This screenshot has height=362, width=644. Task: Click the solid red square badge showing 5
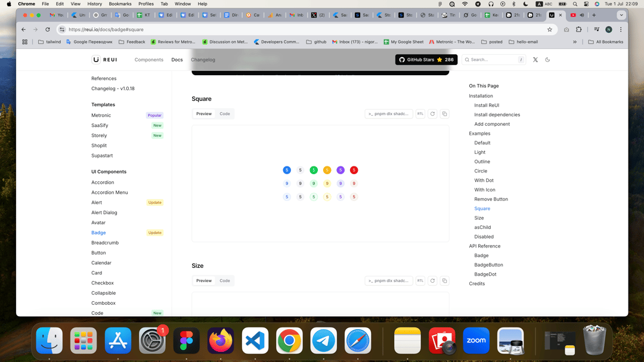(x=354, y=170)
